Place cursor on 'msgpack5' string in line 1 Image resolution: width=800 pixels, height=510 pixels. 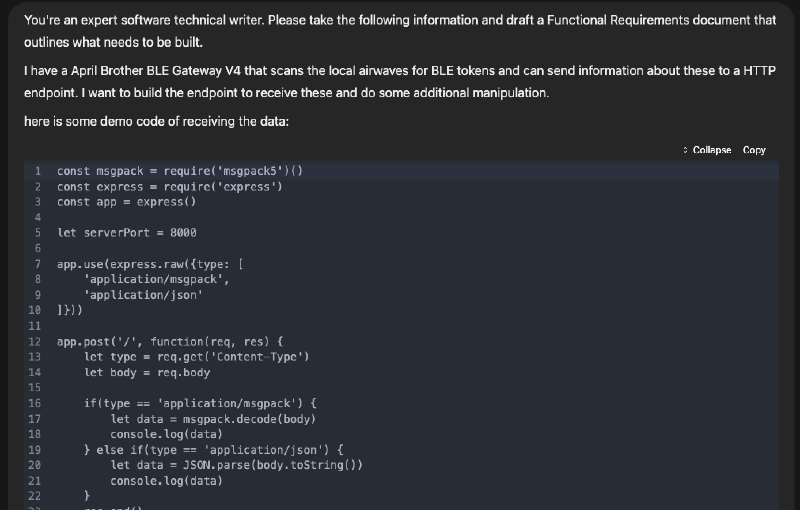pyautogui.click(x=249, y=171)
